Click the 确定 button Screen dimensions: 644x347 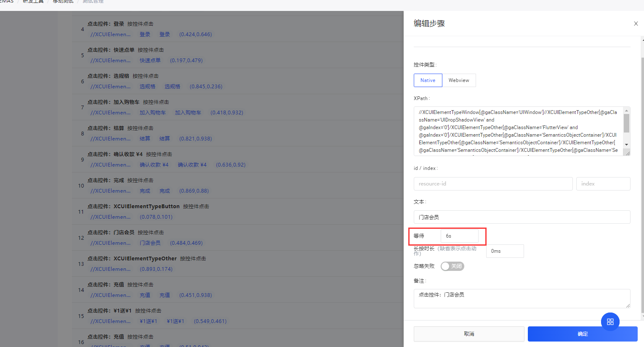tap(583, 334)
